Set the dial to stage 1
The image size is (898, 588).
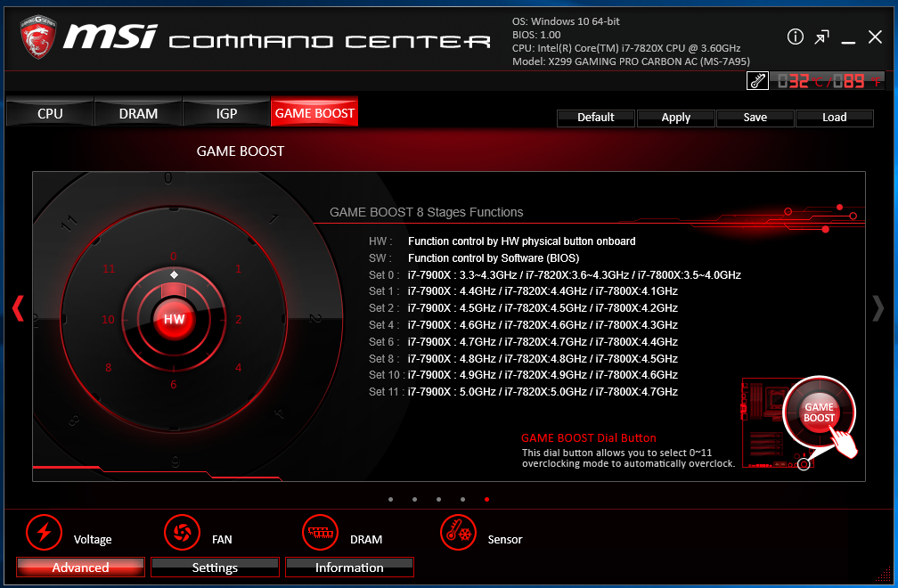pyautogui.click(x=238, y=268)
